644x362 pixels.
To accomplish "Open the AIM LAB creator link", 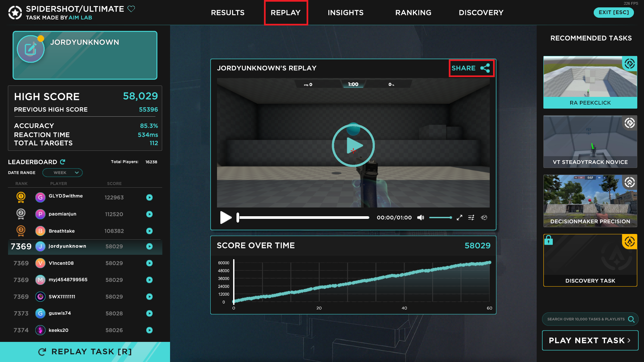I will click(x=80, y=18).
